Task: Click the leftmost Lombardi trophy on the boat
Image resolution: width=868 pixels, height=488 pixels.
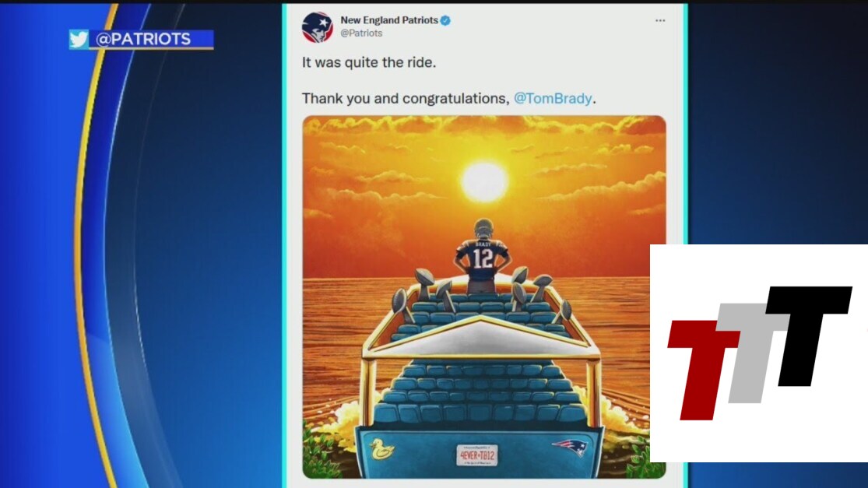Action: point(402,307)
